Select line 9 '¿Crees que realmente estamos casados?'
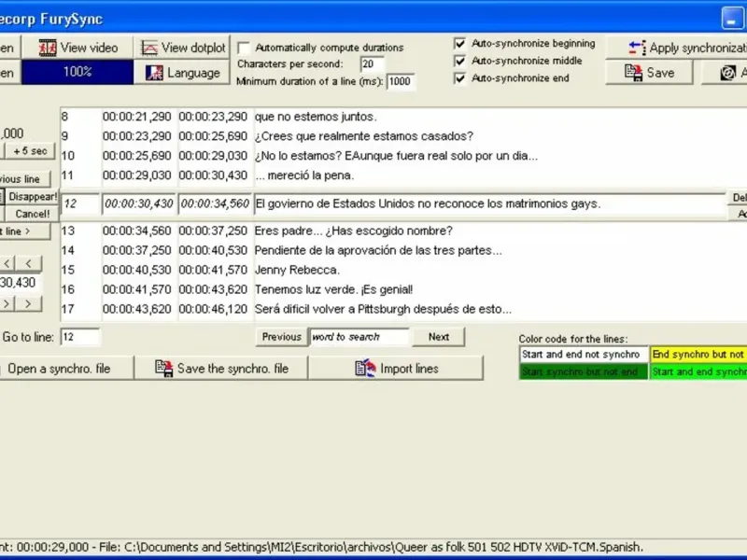This screenshot has height=560, width=747. click(x=364, y=136)
